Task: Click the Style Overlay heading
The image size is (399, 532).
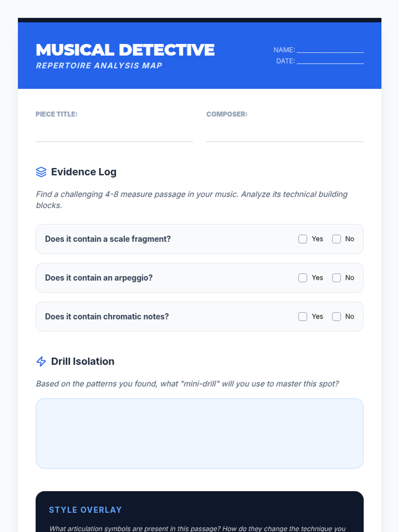Action: (85, 510)
